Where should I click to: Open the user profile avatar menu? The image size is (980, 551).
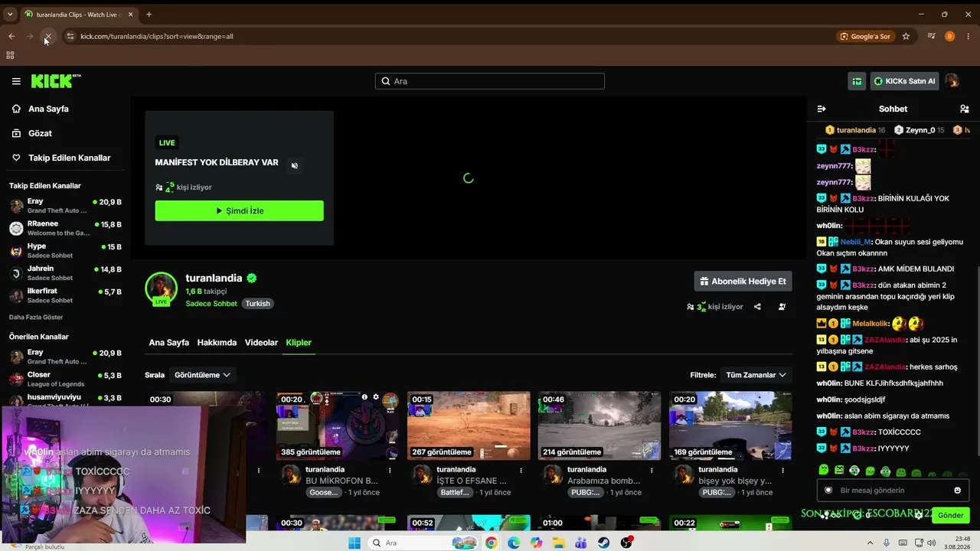pos(952,81)
